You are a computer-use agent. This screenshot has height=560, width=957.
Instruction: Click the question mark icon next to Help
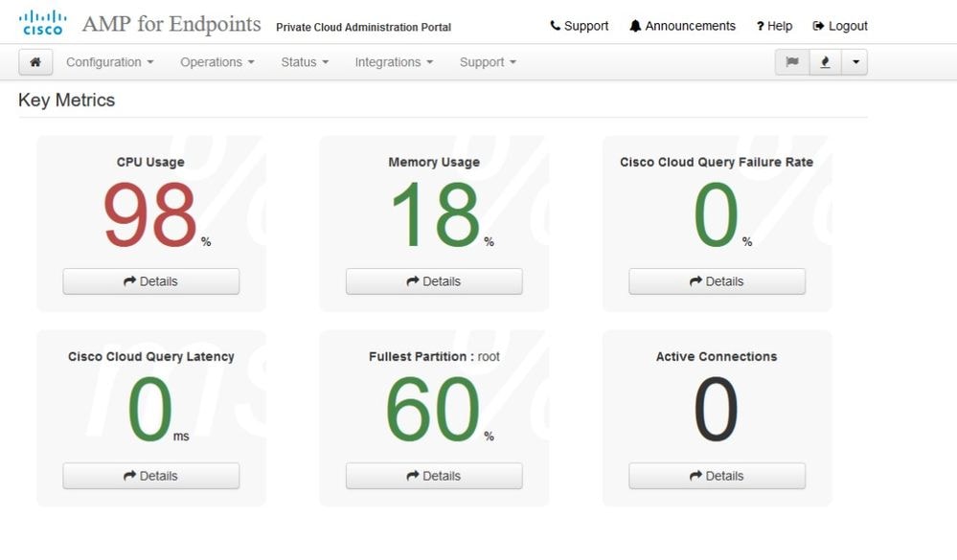pyautogui.click(x=761, y=26)
